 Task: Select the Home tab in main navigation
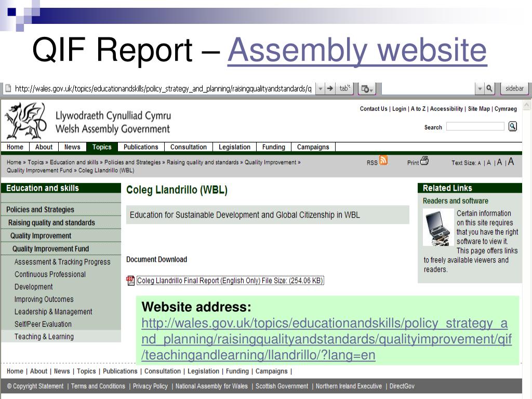tap(15, 147)
